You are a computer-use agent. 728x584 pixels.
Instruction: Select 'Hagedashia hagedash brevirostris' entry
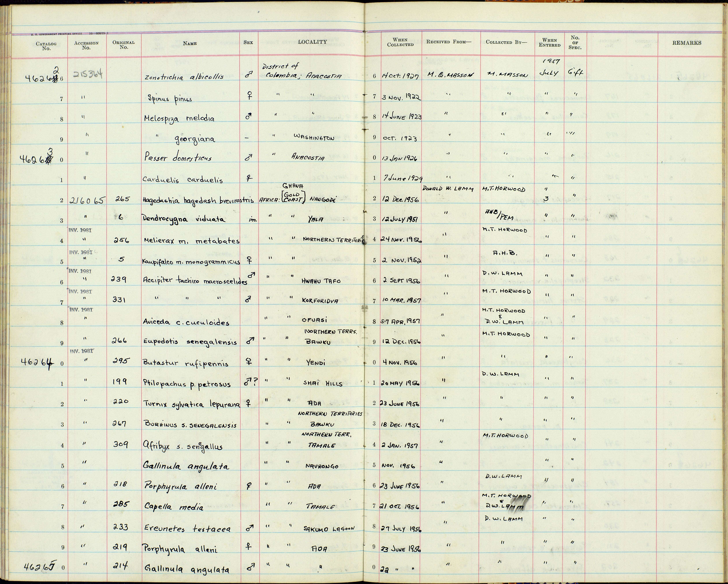point(198,200)
